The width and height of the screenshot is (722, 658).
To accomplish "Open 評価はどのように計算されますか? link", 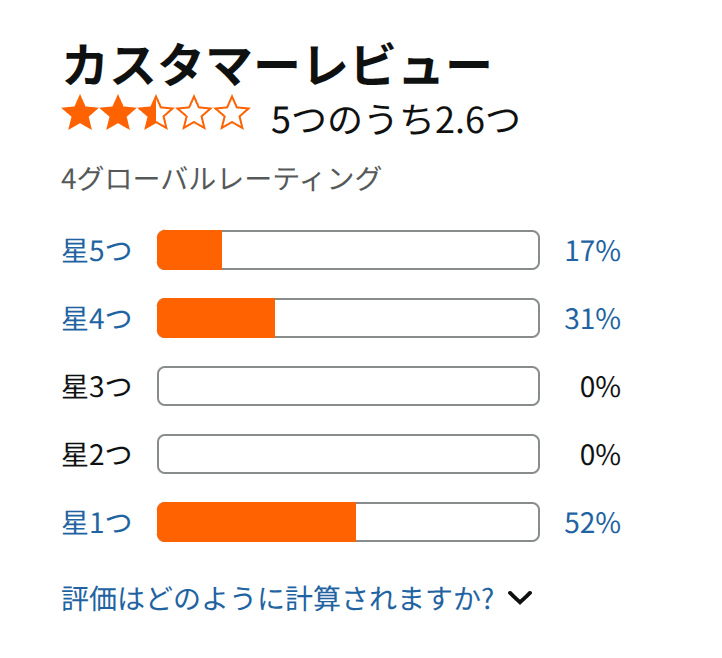I will pyautogui.click(x=278, y=598).
